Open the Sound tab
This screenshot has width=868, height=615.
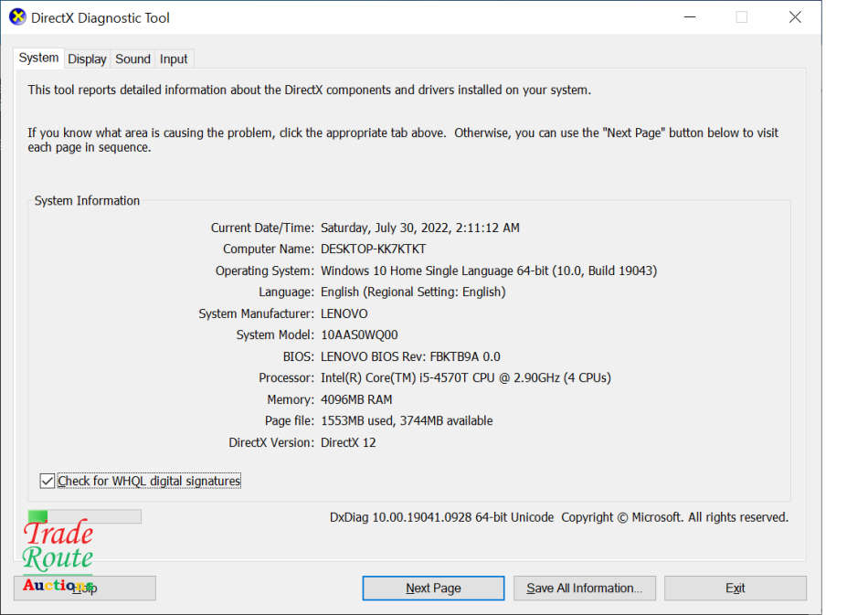pos(132,58)
